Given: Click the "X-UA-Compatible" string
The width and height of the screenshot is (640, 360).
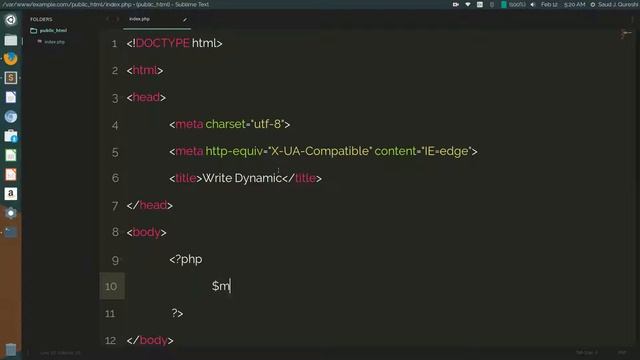Looking at the screenshot, I should [320, 151].
